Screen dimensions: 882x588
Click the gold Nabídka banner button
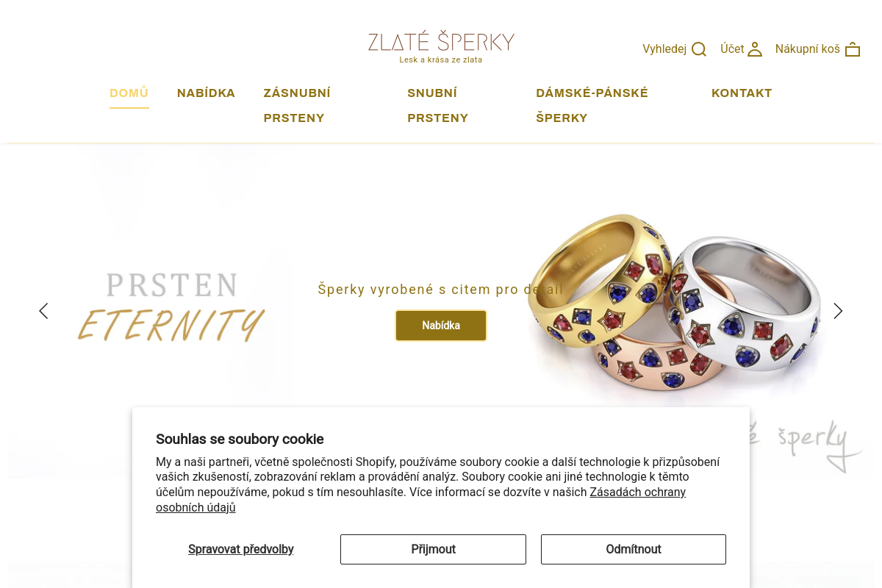coord(440,326)
